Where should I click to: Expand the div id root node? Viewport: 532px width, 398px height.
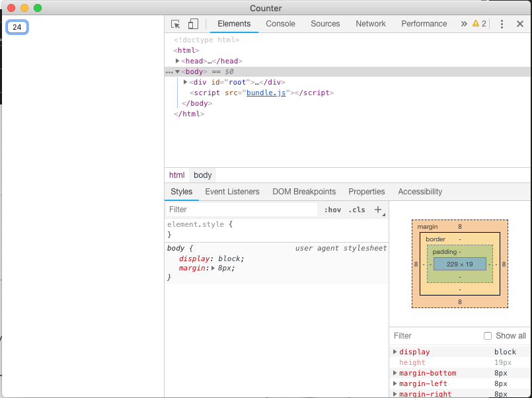(186, 82)
